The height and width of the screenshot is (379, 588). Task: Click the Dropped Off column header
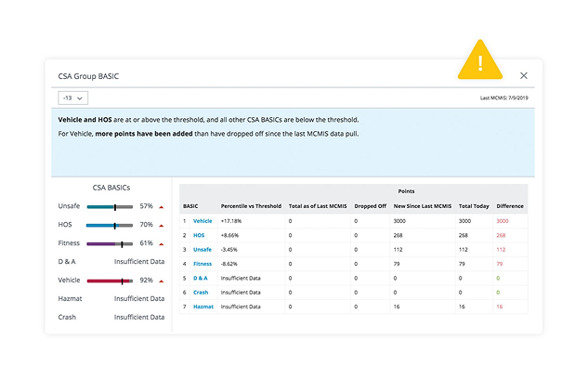pyautogui.click(x=370, y=206)
